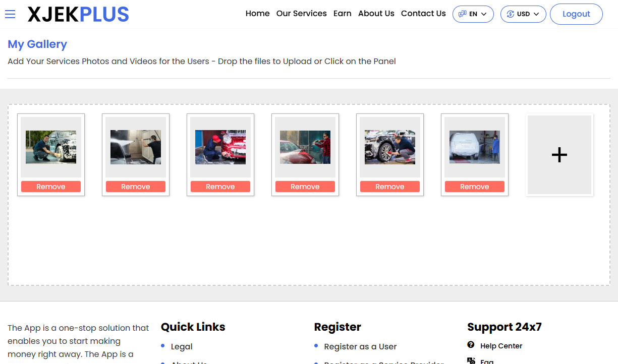This screenshot has width=618, height=364.
Task: Click the language translation icon beside EN
Action: pyautogui.click(x=462, y=14)
